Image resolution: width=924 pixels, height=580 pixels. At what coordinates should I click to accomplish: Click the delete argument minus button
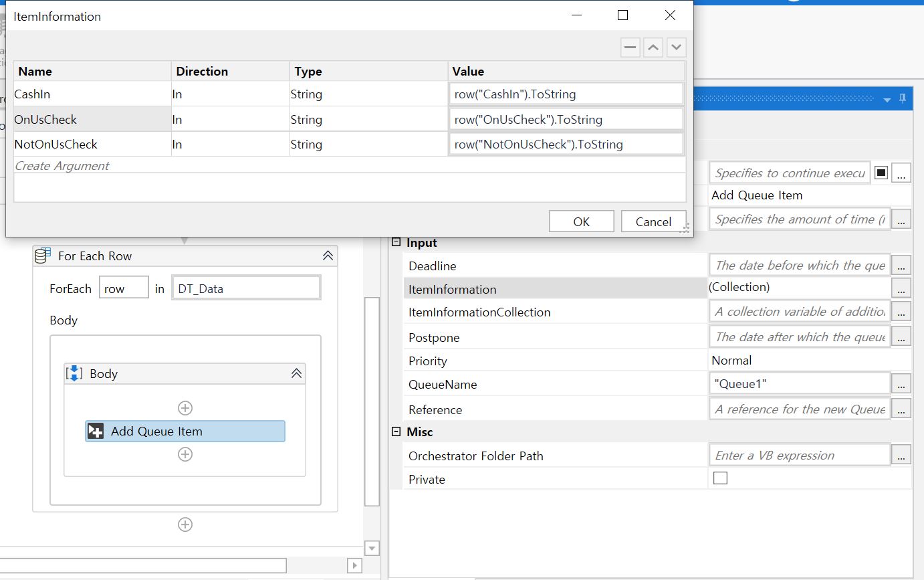coord(630,47)
